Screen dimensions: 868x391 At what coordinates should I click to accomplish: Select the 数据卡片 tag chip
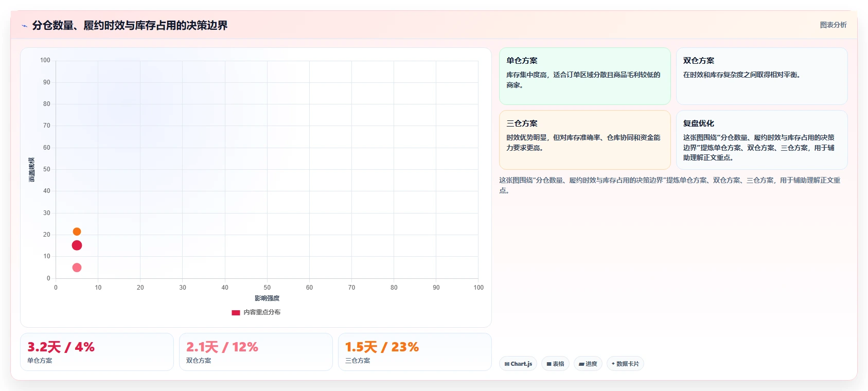click(625, 364)
